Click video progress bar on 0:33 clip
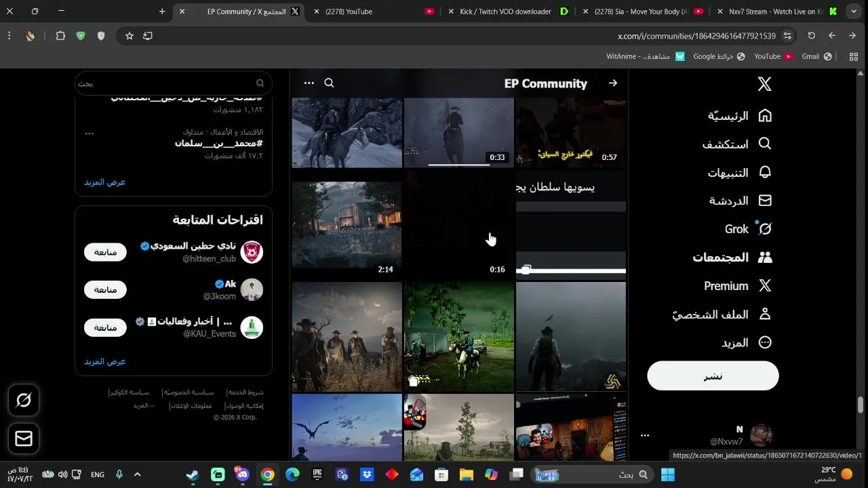868x488 pixels. point(458,164)
